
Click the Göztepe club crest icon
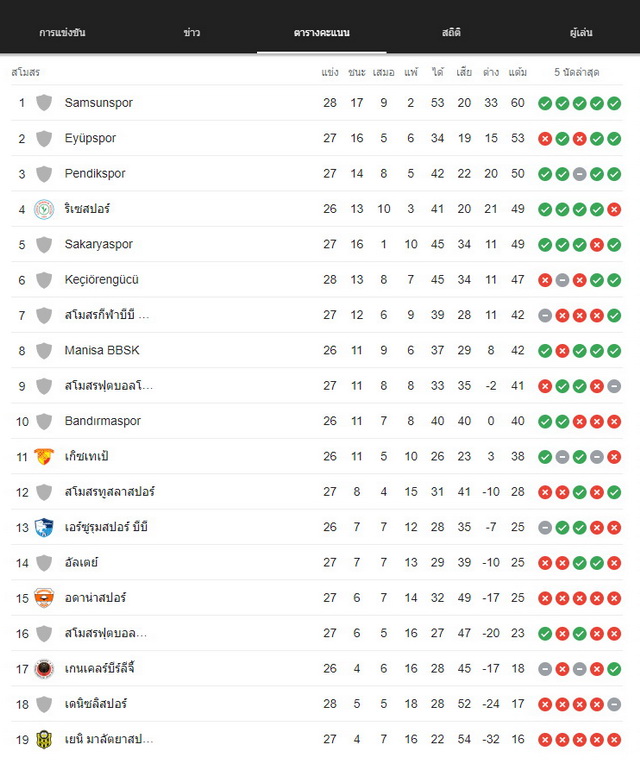click(x=44, y=457)
